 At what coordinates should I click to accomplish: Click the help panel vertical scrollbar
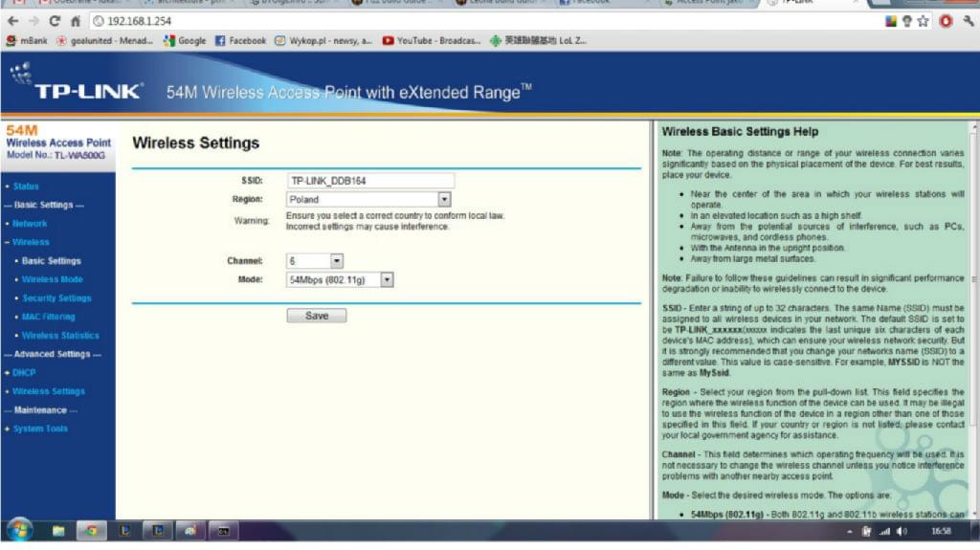pyautogui.click(x=973, y=319)
